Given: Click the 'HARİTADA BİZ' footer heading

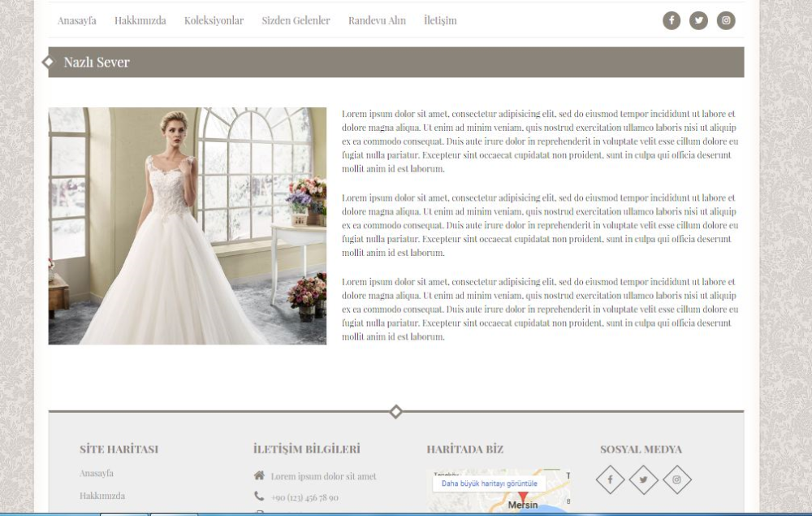Looking at the screenshot, I should pos(465,449).
